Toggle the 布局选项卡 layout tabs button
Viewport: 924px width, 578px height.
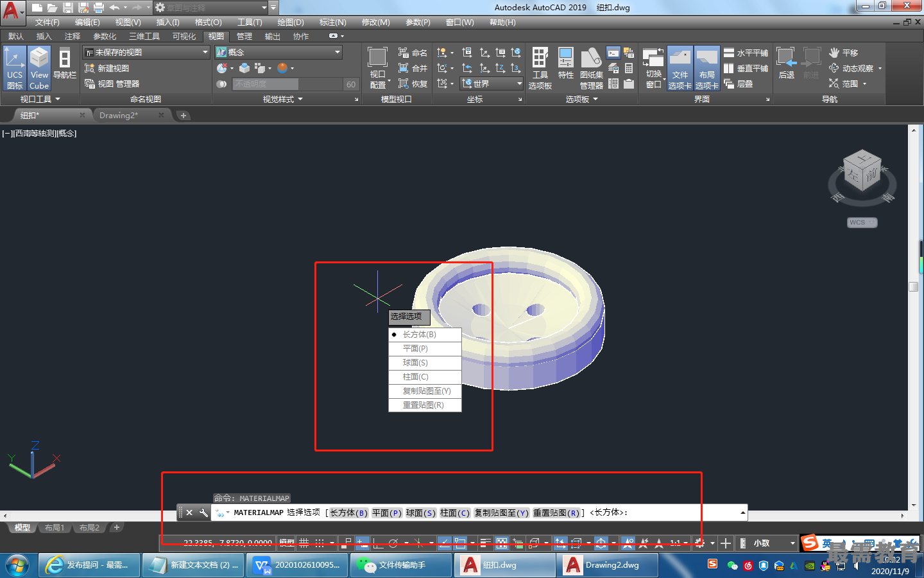[706, 68]
